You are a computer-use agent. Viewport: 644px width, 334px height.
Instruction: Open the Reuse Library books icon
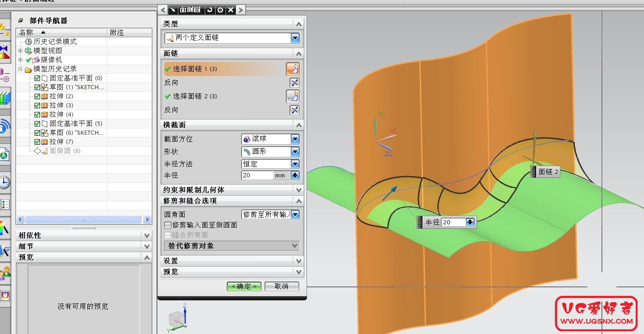pyautogui.click(x=4, y=98)
